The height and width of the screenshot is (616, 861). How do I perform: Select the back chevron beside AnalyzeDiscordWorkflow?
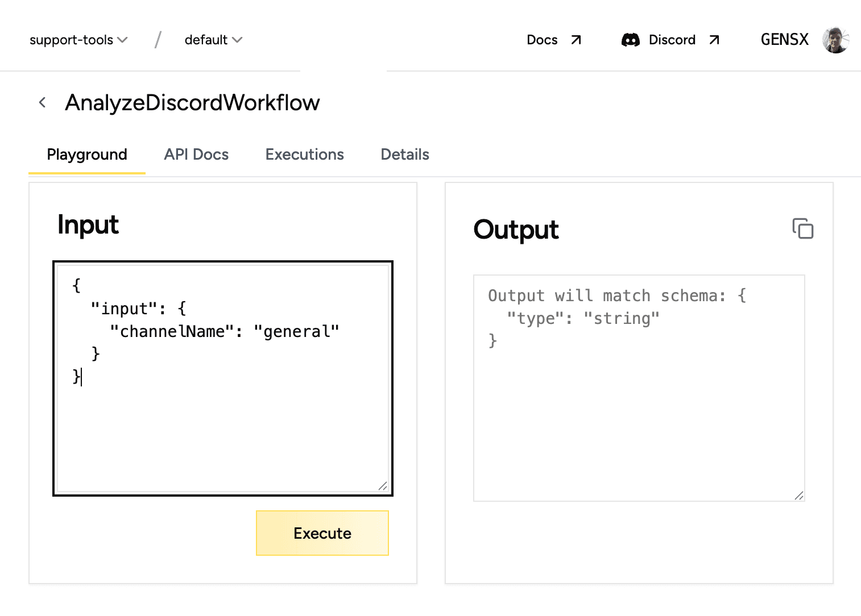coord(42,102)
